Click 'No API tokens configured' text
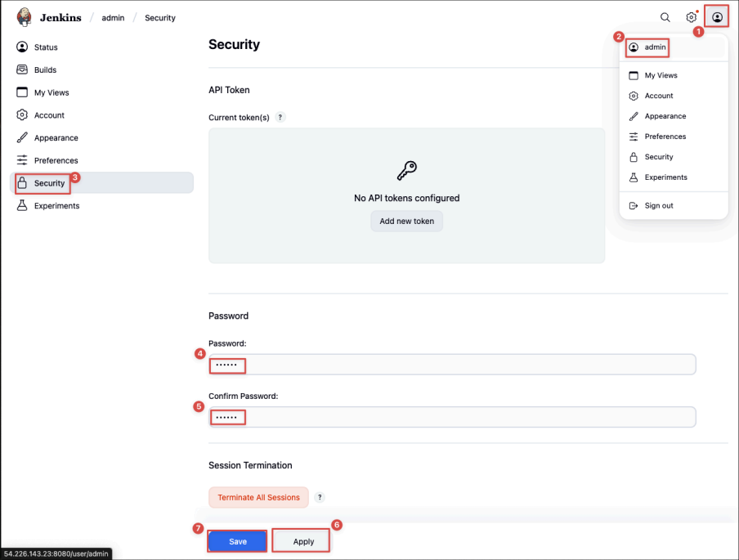The height and width of the screenshot is (560, 739). [407, 198]
